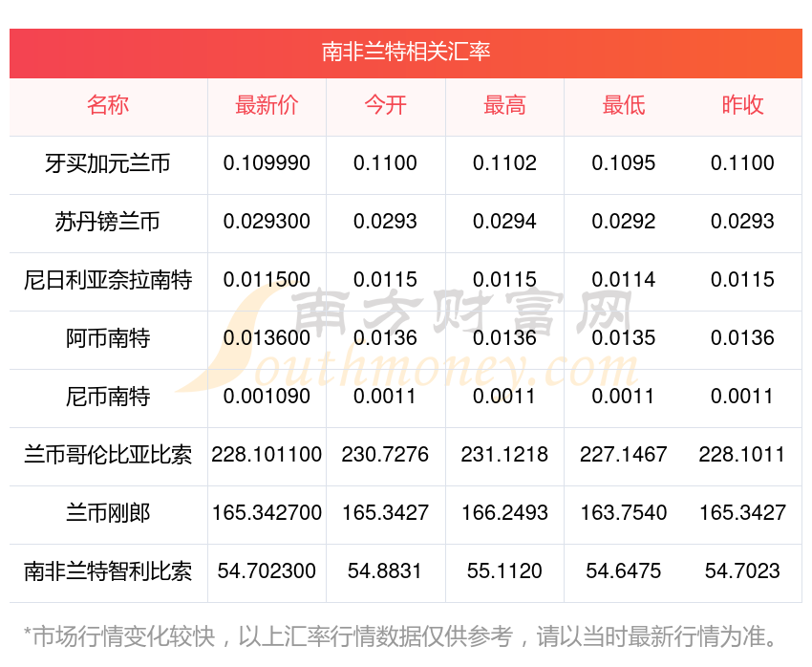Click latest price 54.702300
This screenshot has height=667, width=812.
tap(267, 571)
